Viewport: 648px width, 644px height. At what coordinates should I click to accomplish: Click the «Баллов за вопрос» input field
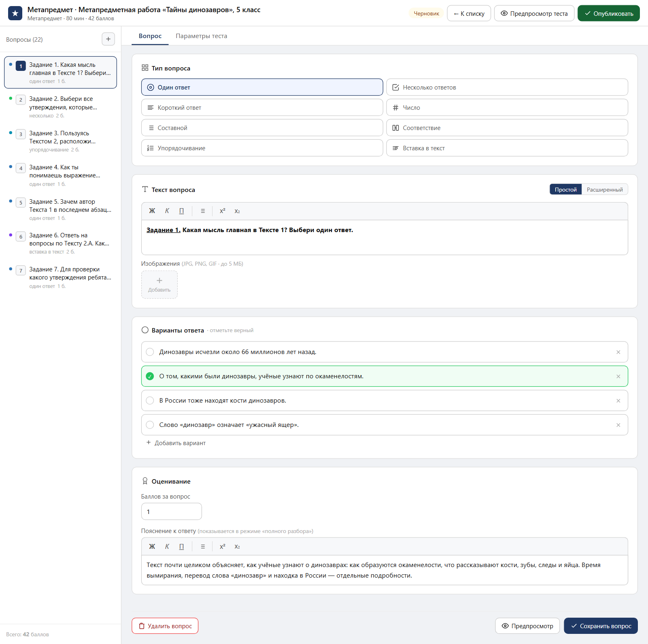(171, 512)
